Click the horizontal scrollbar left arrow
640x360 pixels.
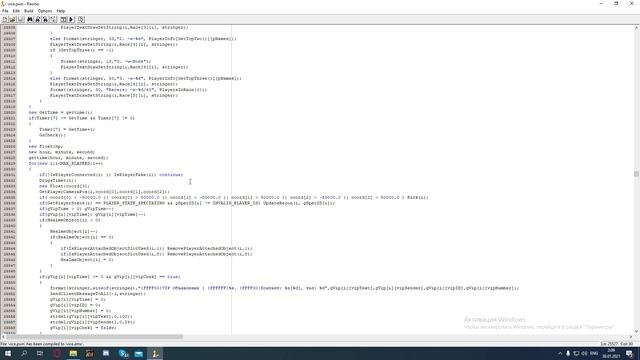pyautogui.click(x=3, y=337)
